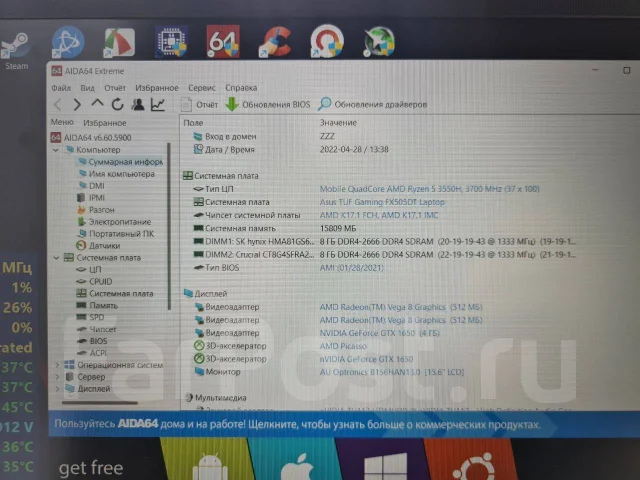
Task: Open Разгон overclock item
Action: click(x=96, y=210)
